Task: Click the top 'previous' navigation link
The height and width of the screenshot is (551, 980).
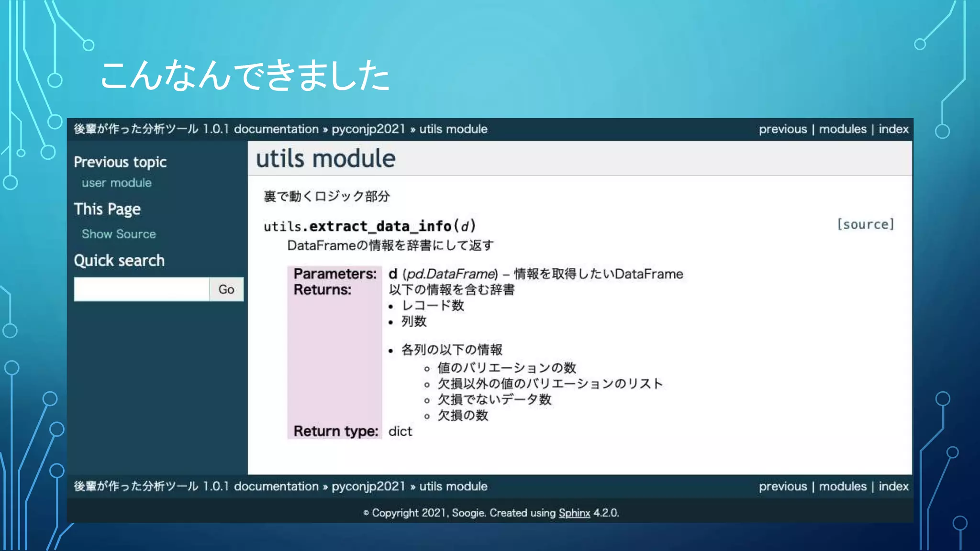Action: pyautogui.click(x=782, y=129)
